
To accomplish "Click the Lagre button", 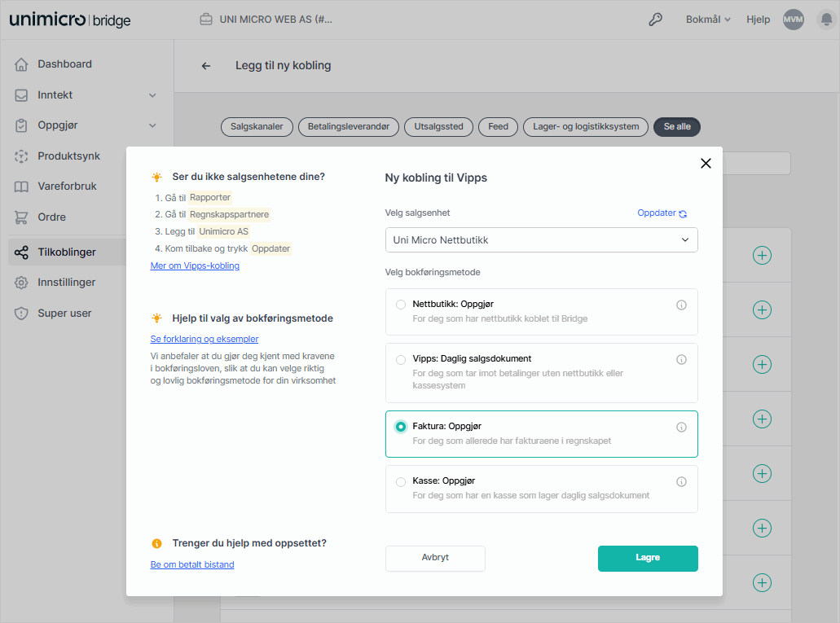I will coord(648,558).
